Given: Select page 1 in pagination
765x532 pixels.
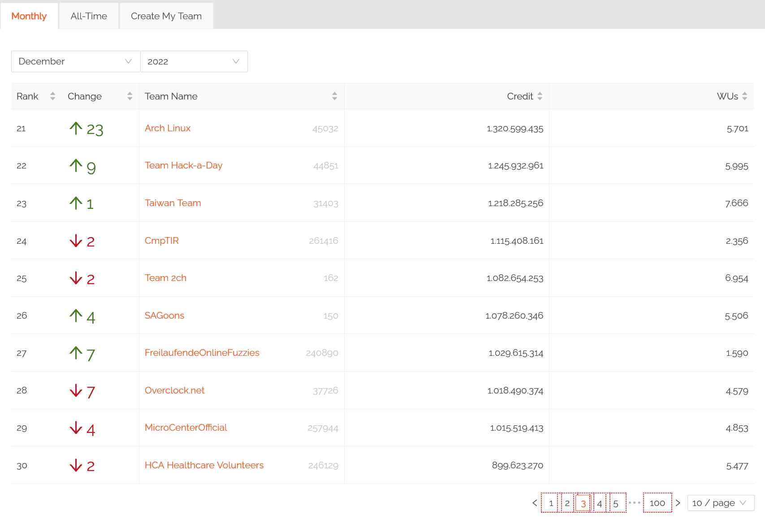Looking at the screenshot, I should click(551, 503).
